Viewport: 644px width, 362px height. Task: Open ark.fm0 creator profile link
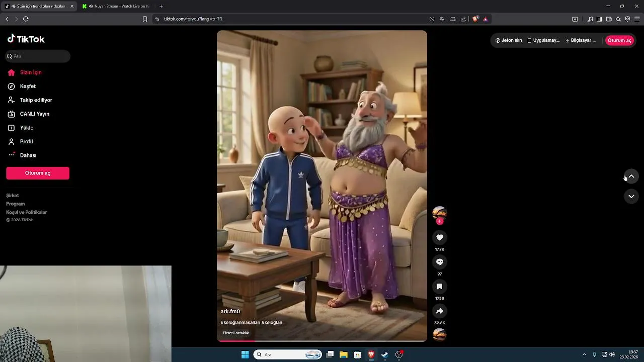point(230,312)
